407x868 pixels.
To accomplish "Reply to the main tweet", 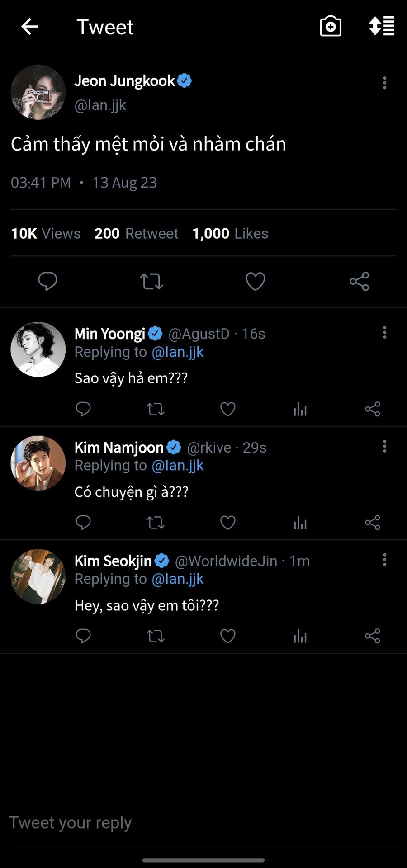I will point(47,281).
